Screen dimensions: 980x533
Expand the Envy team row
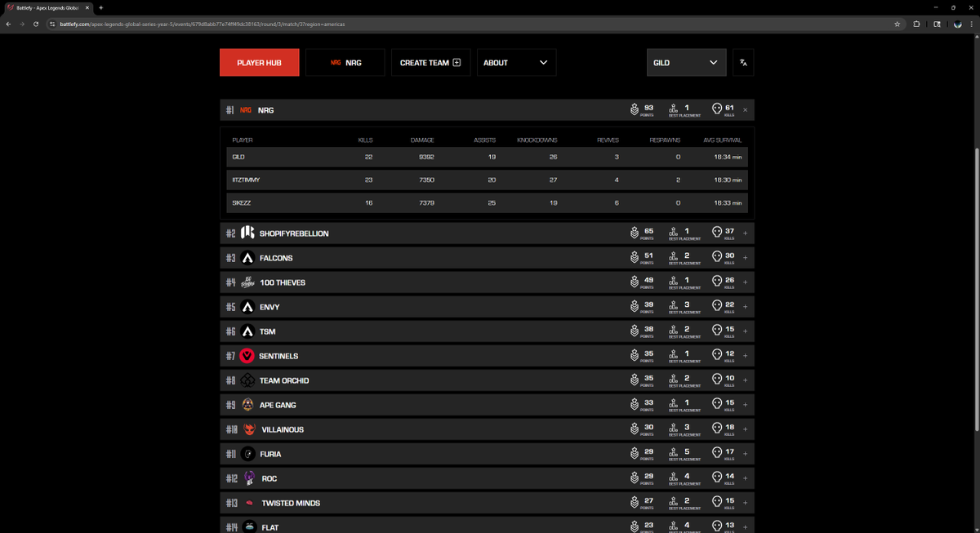745,308
